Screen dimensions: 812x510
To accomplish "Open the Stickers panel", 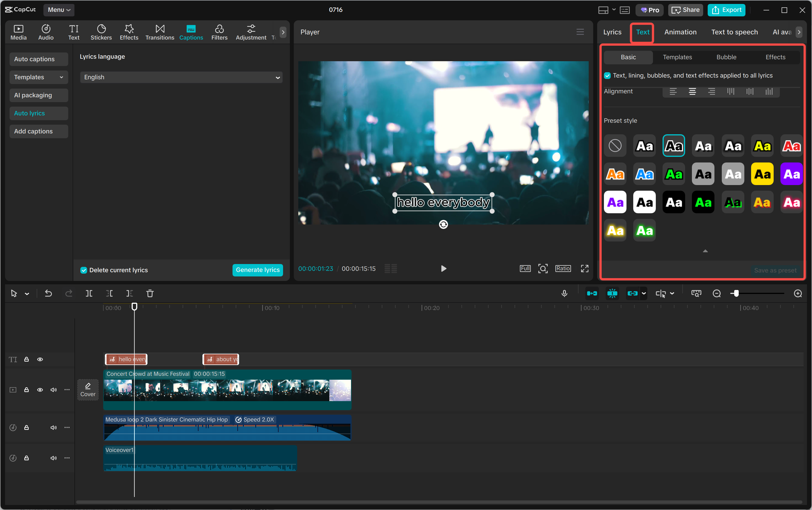I will point(101,32).
